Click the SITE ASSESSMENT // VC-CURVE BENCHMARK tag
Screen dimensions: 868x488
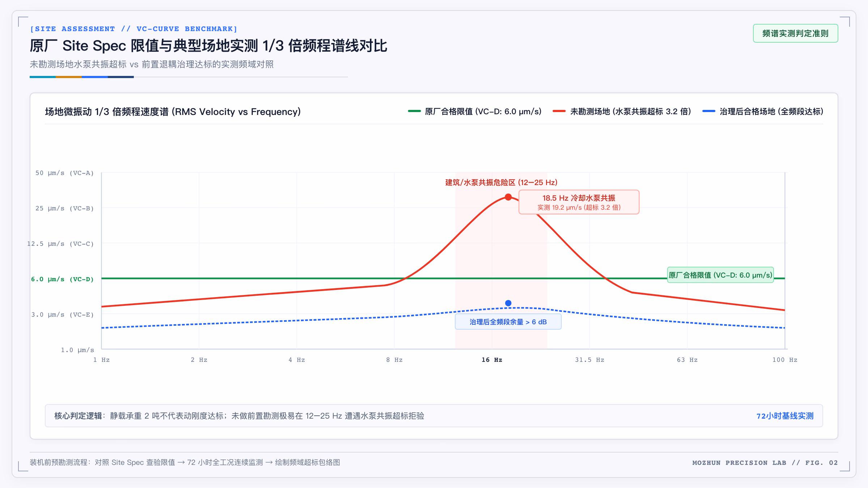[x=133, y=29]
